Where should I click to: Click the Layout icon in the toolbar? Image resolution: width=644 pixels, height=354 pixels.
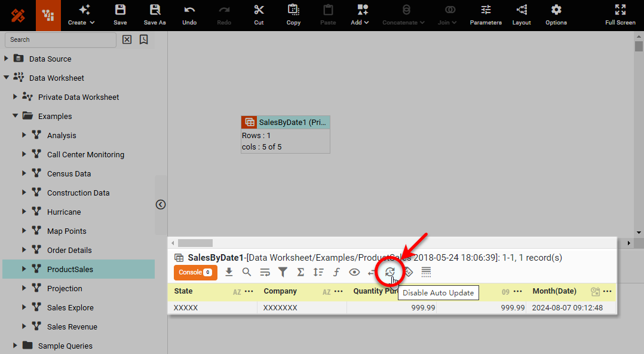point(520,14)
